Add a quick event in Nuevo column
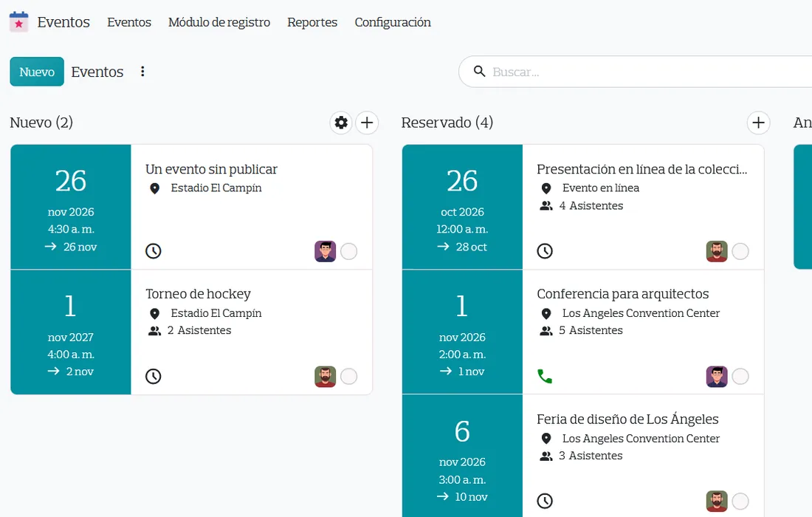The height and width of the screenshot is (517, 812). (x=367, y=123)
